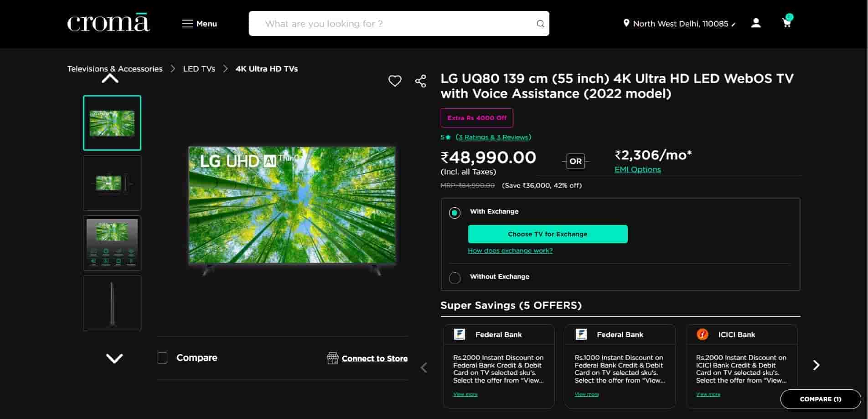
Task: Open the shopping cart
Action: point(787,23)
